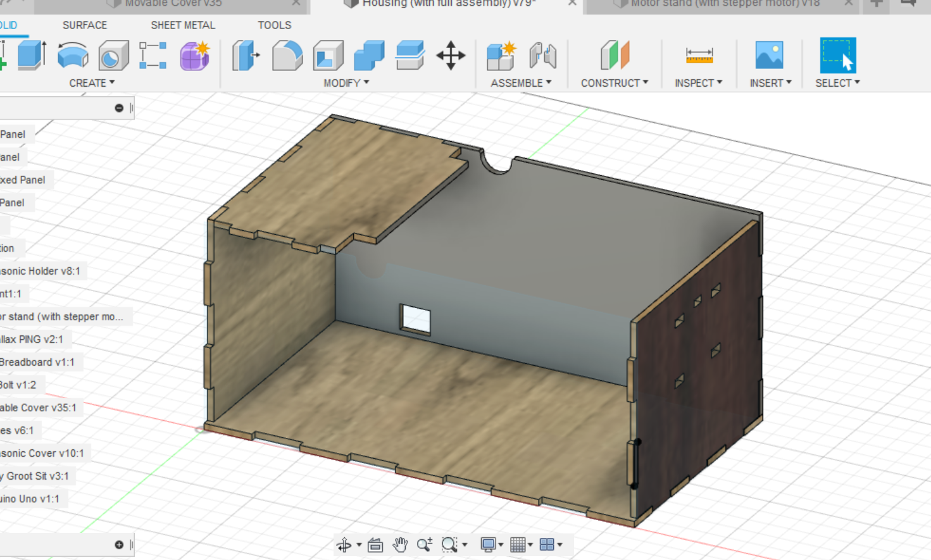Click the Offset Plane construct icon
The image size is (931, 560).
(x=615, y=55)
